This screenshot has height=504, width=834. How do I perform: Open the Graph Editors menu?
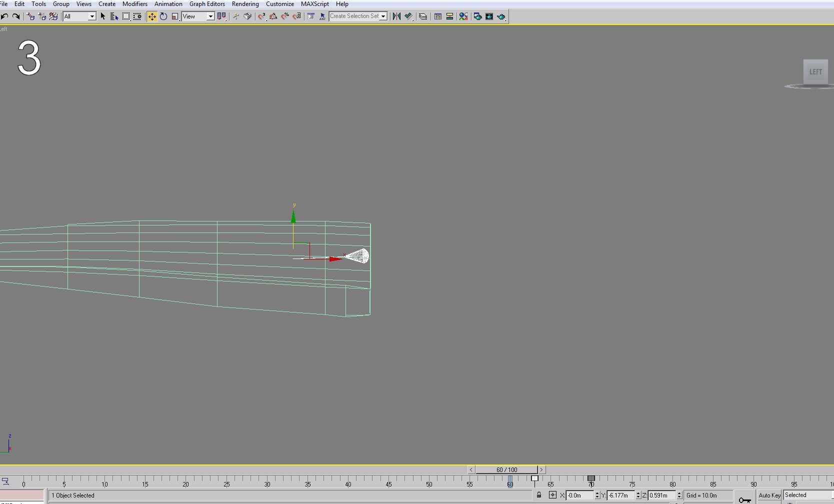(x=207, y=4)
